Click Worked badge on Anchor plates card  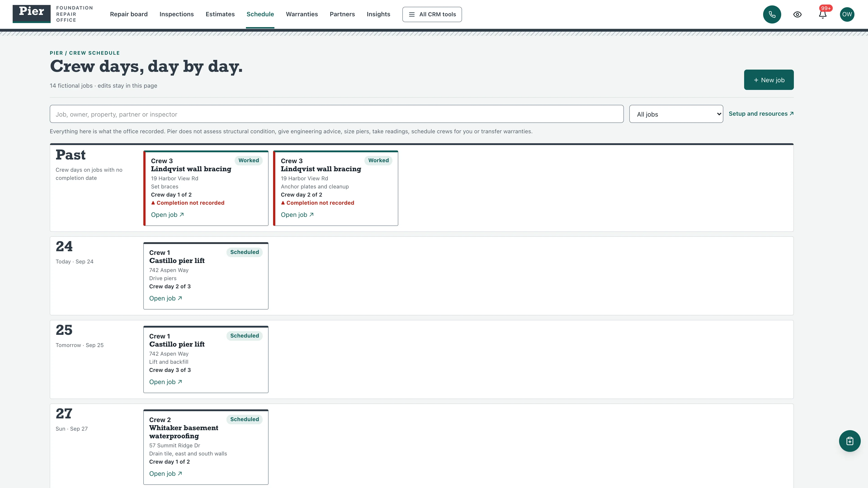pyautogui.click(x=378, y=161)
